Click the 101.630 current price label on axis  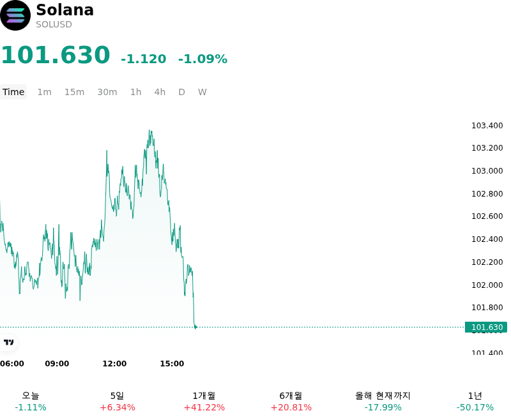point(486,327)
